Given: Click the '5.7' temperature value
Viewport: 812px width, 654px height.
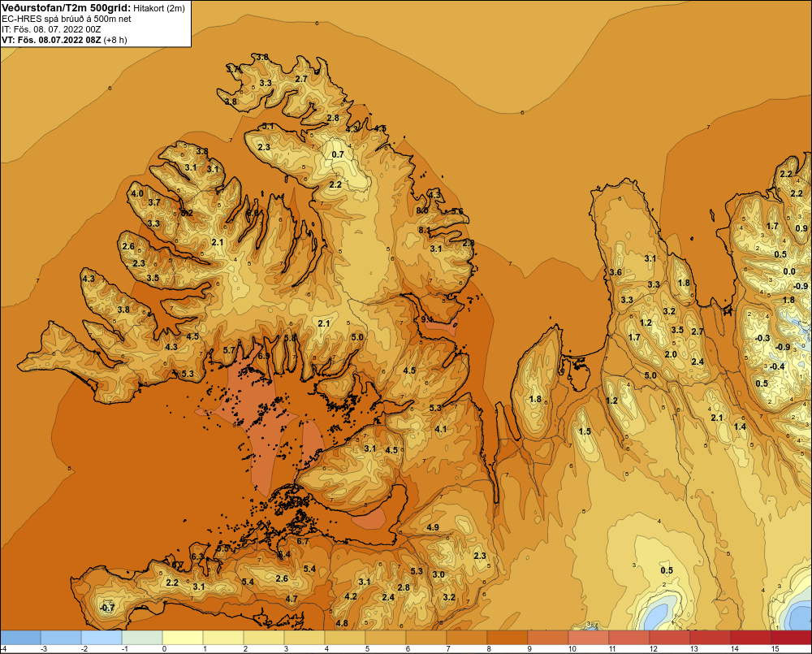Looking at the screenshot, I should (x=229, y=350).
